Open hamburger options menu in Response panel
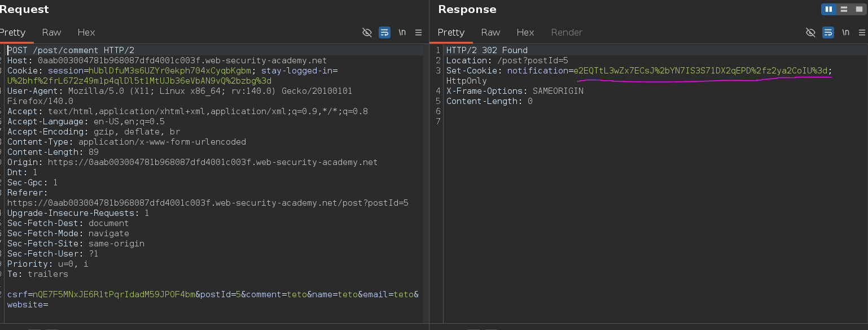Viewport: 868px width, 330px height. [862, 32]
